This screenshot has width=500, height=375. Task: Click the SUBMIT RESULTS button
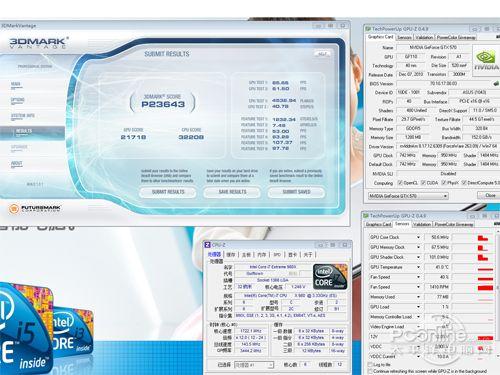click(x=168, y=192)
